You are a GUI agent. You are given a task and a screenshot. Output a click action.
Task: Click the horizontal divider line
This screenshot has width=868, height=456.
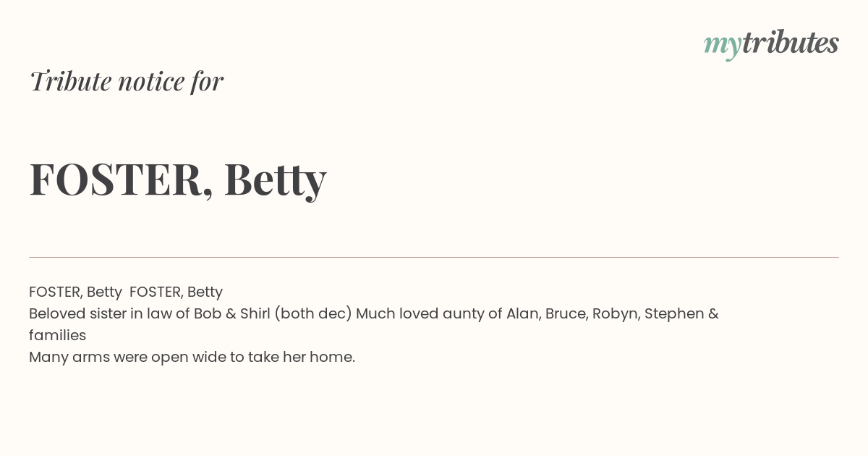pos(434,257)
